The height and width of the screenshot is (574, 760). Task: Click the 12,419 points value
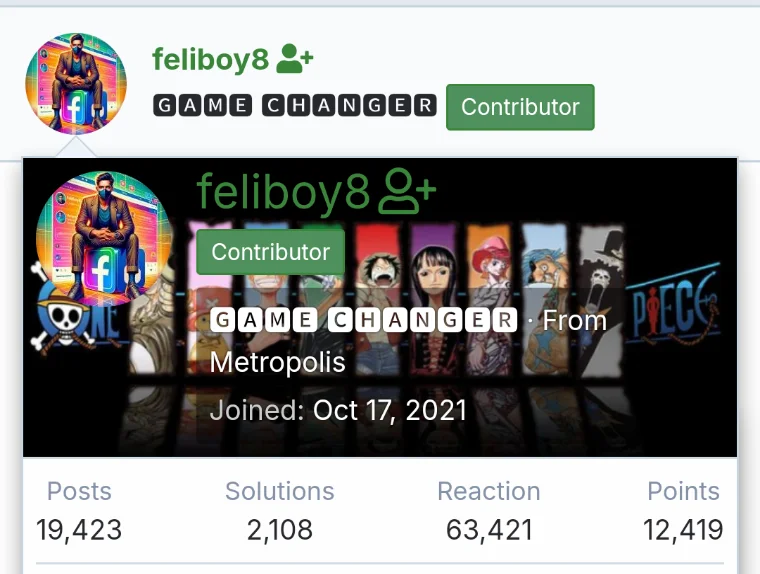point(683,529)
